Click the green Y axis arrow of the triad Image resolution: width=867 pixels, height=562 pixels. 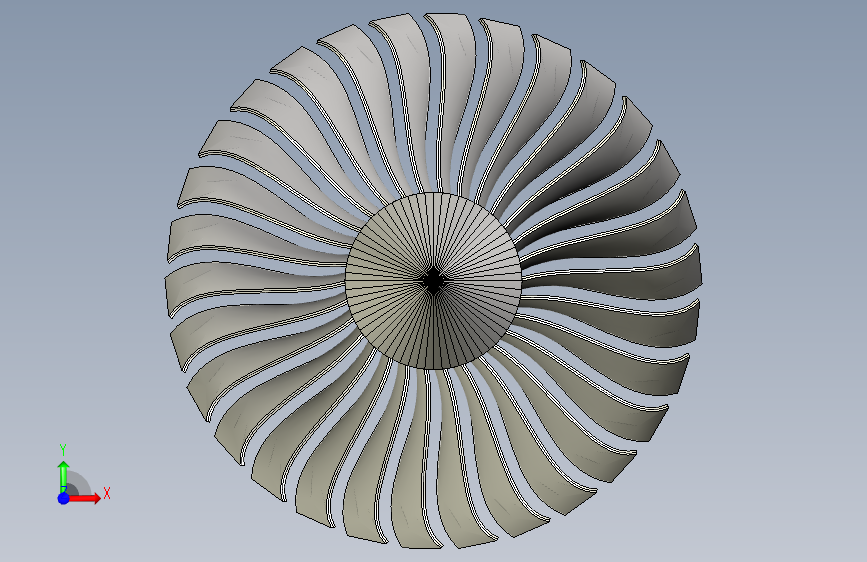[x=64, y=476]
